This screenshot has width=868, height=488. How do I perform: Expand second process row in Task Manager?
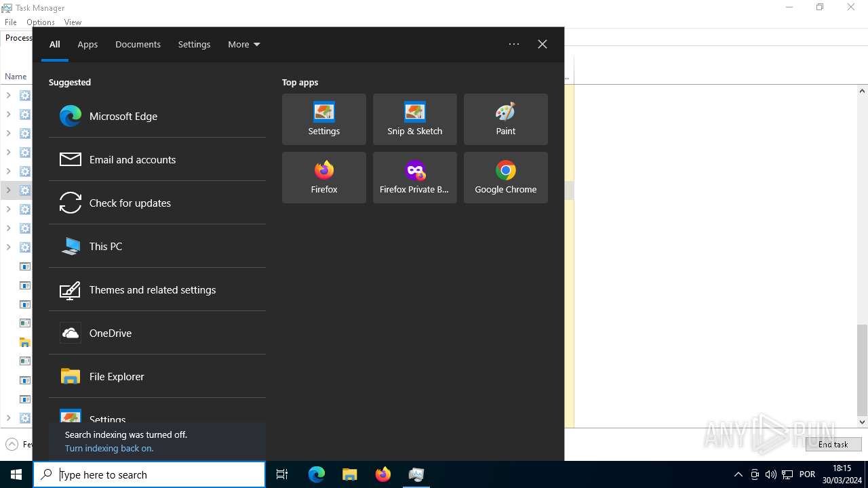tap(8, 115)
